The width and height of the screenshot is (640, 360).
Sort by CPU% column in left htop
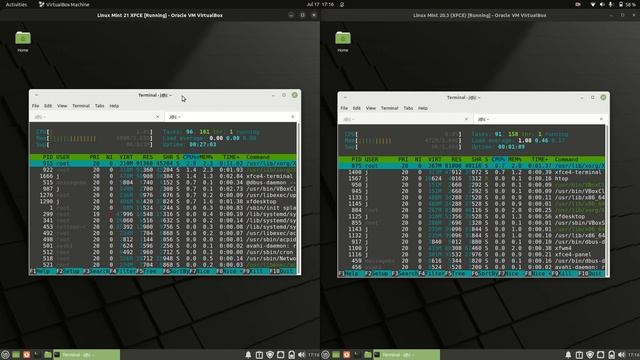tap(190, 157)
